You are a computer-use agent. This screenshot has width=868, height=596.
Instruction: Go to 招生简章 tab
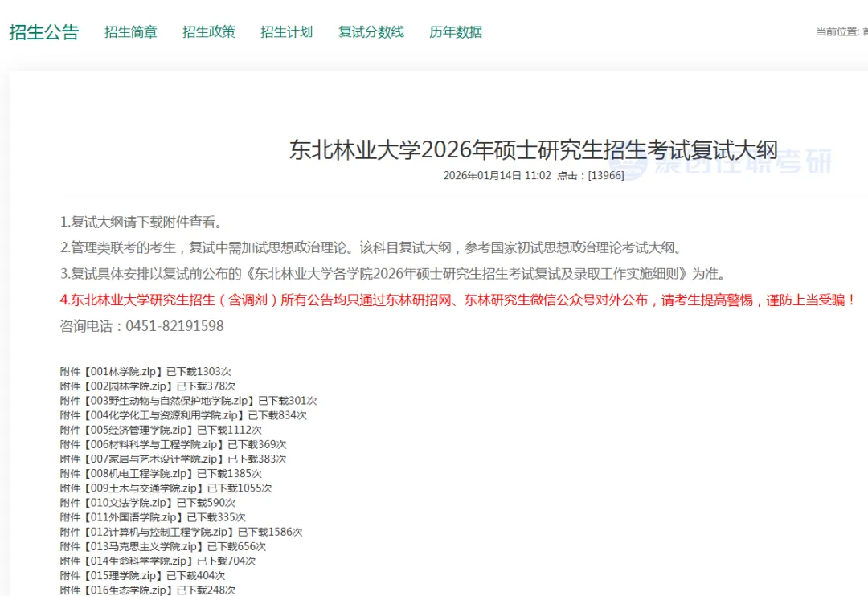coord(131,32)
